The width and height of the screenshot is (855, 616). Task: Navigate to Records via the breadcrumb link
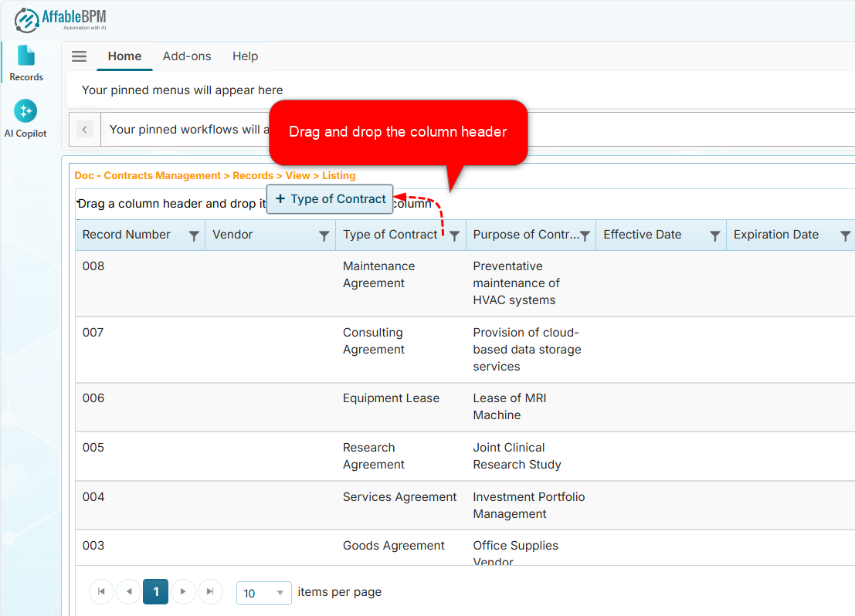(253, 175)
